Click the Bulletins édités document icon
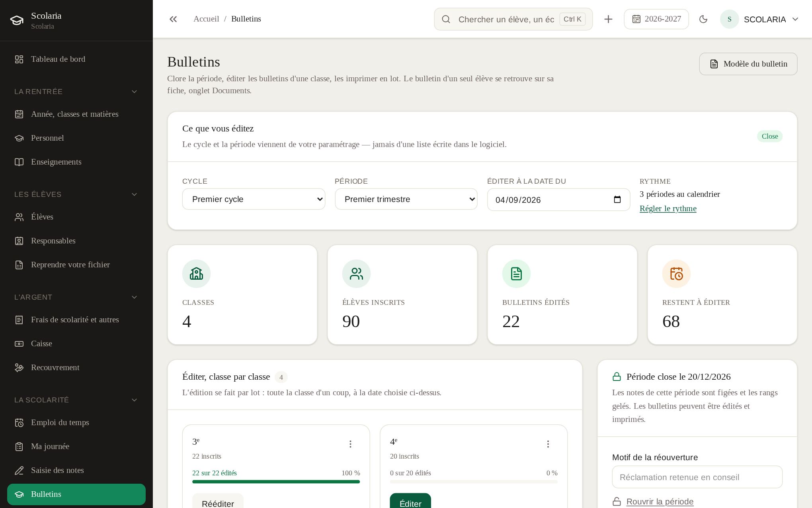Screen dimensions: 812x508 pyautogui.click(x=516, y=274)
